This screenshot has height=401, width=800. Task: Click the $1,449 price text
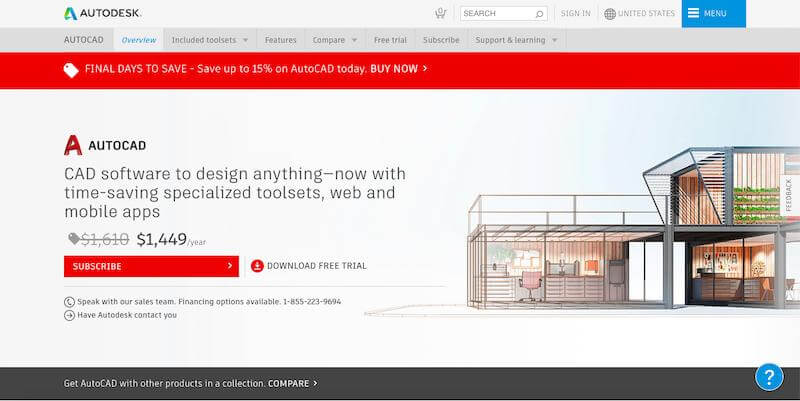pyautogui.click(x=161, y=239)
